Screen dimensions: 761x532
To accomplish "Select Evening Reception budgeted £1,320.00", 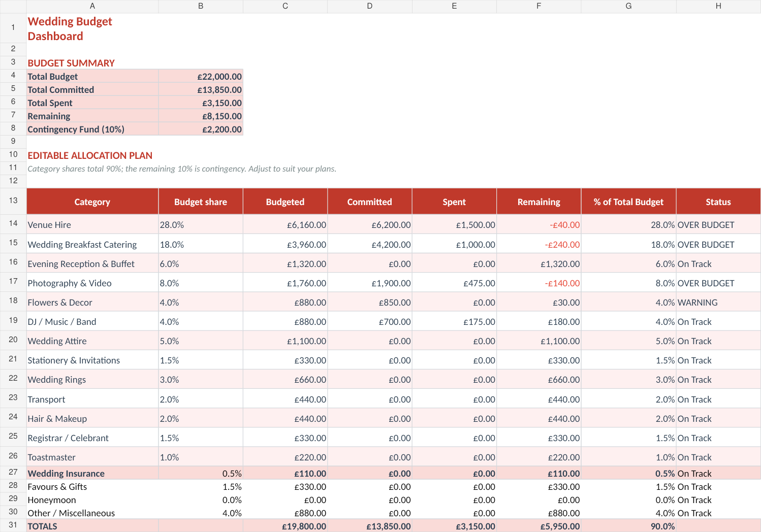I will pos(285,263).
